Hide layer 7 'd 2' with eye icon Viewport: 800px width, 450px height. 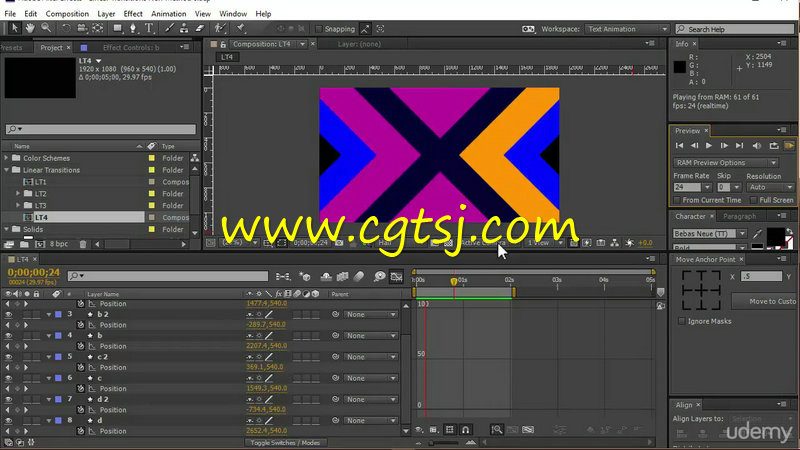coord(8,399)
